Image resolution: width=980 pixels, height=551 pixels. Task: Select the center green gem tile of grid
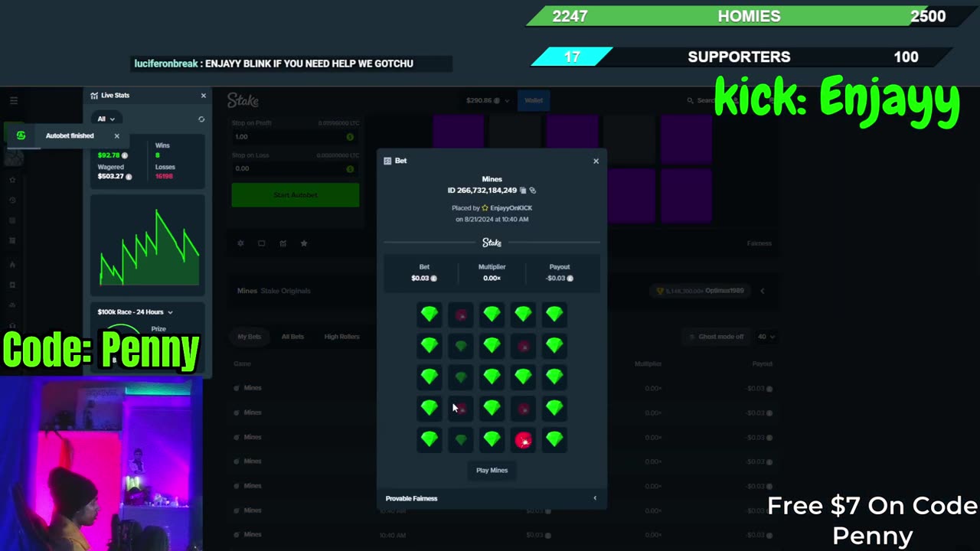tap(492, 377)
